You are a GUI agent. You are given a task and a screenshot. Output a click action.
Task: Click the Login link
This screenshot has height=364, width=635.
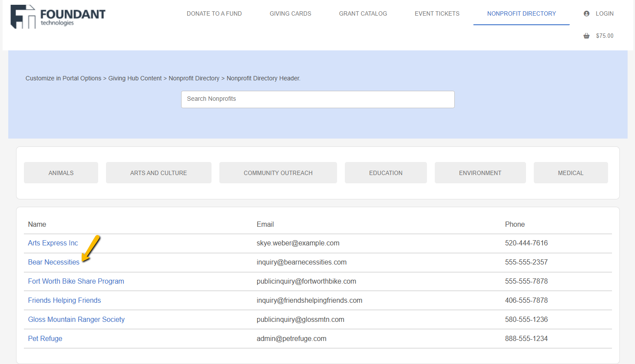605,14
